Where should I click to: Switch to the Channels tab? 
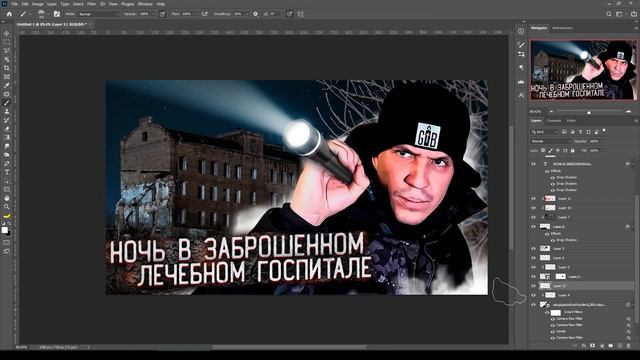click(x=554, y=121)
